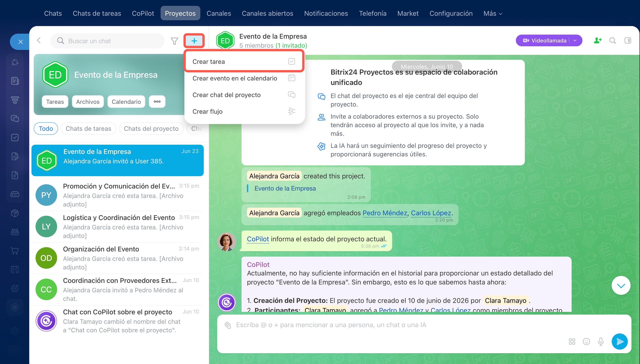Screen dimensions: 640x364
Task: Open the Market tab
Action: (x=408, y=13)
